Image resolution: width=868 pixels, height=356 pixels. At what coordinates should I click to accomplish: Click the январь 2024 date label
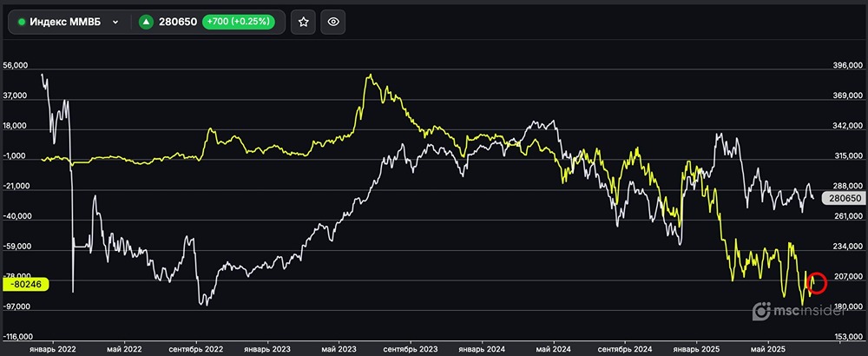pyautogui.click(x=481, y=349)
